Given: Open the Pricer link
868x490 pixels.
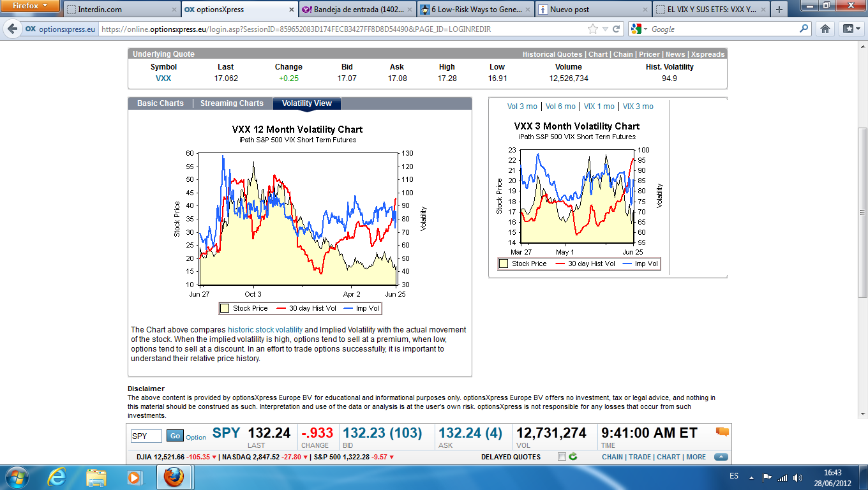Looking at the screenshot, I should (649, 54).
